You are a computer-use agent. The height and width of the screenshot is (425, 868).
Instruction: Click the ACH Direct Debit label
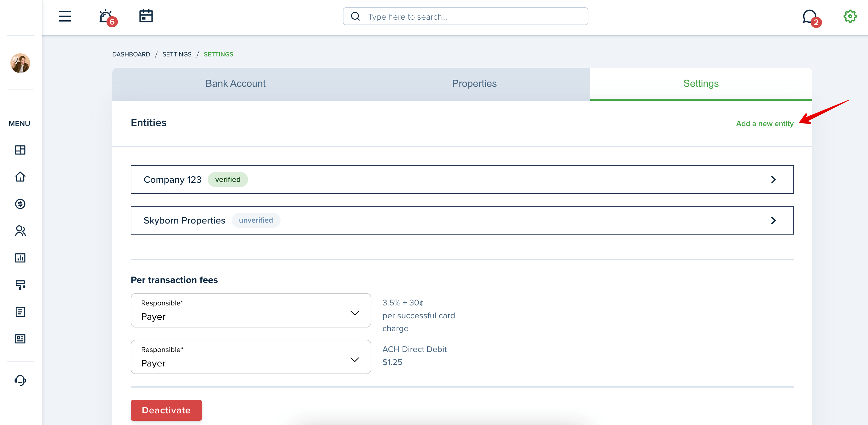(414, 349)
